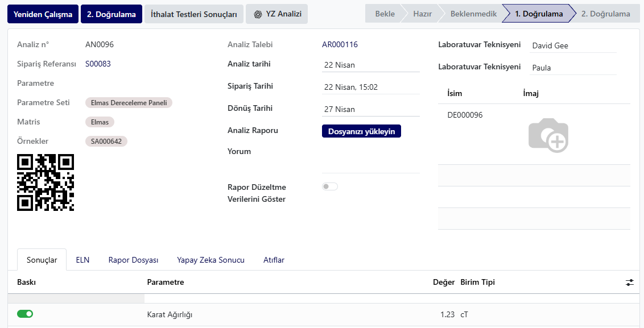Open Parametre Seti Elmas Dereceleme Paneli field

tap(129, 103)
